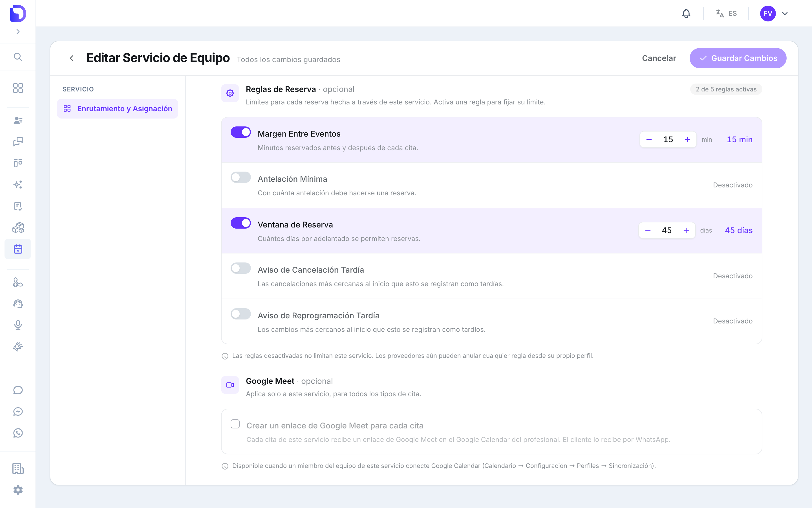Click the 45 days value field
The height and width of the screenshot is (508, 812).
(x=667, y=230)
